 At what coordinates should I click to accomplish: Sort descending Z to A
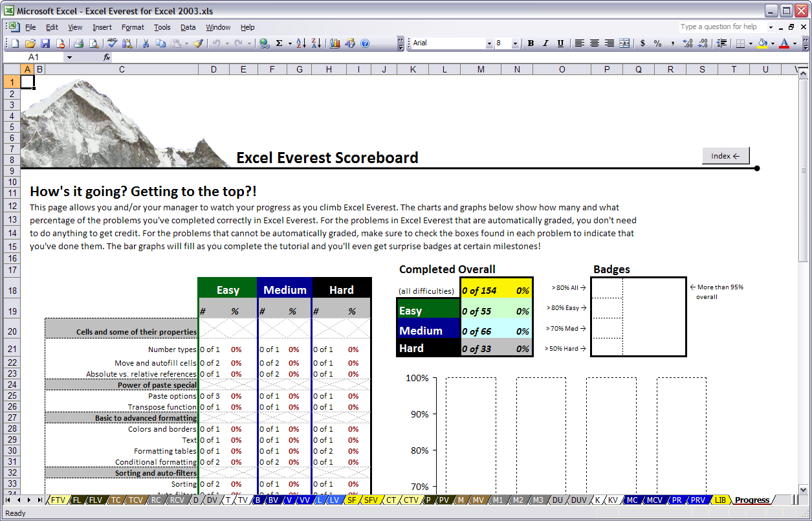(316, 43)
